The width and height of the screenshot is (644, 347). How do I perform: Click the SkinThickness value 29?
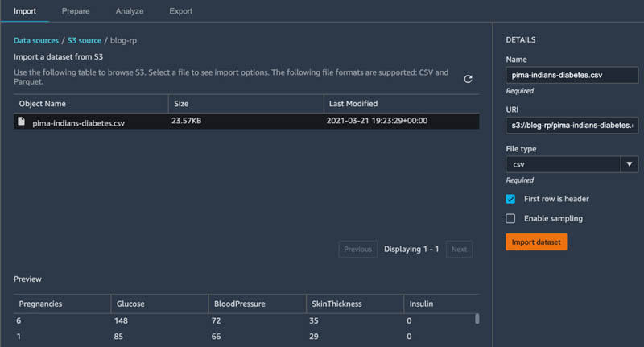coord(314,337)
